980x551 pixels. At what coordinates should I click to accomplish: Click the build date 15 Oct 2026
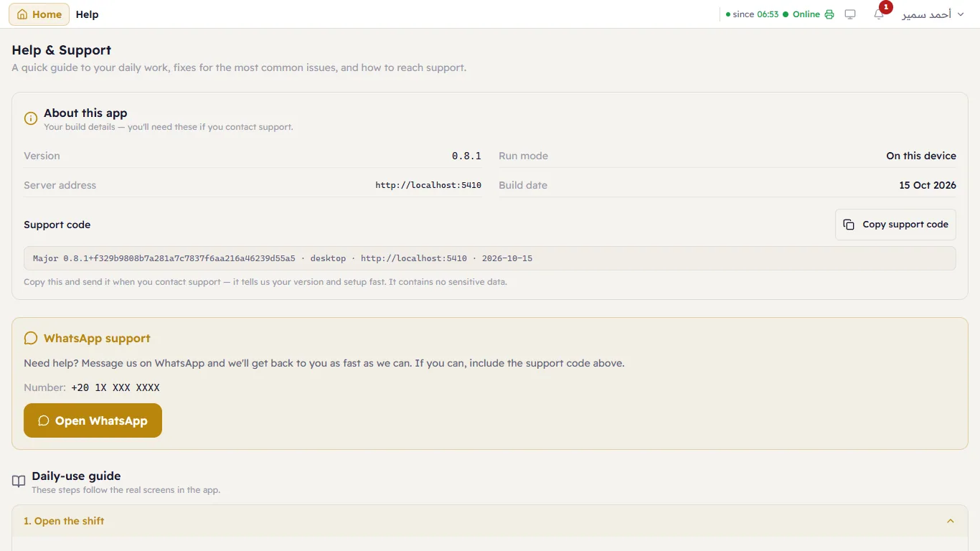pyautogui.click(x=928, y=185)
